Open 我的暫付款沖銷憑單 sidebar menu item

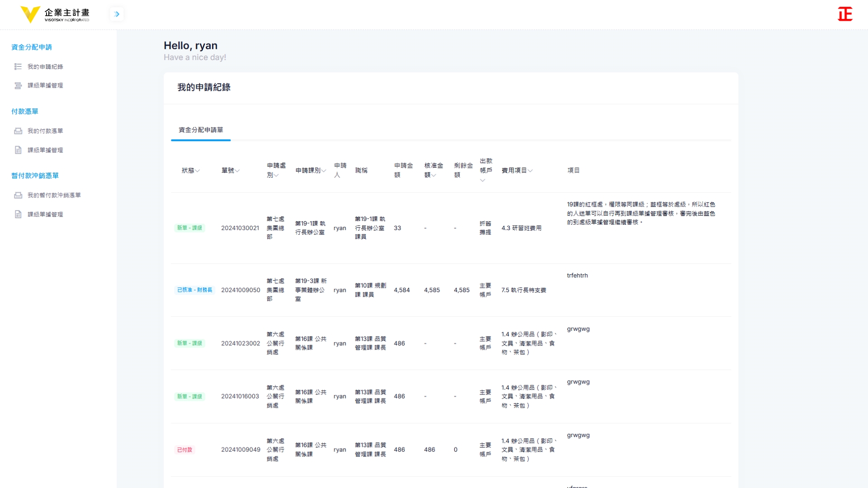54,195
